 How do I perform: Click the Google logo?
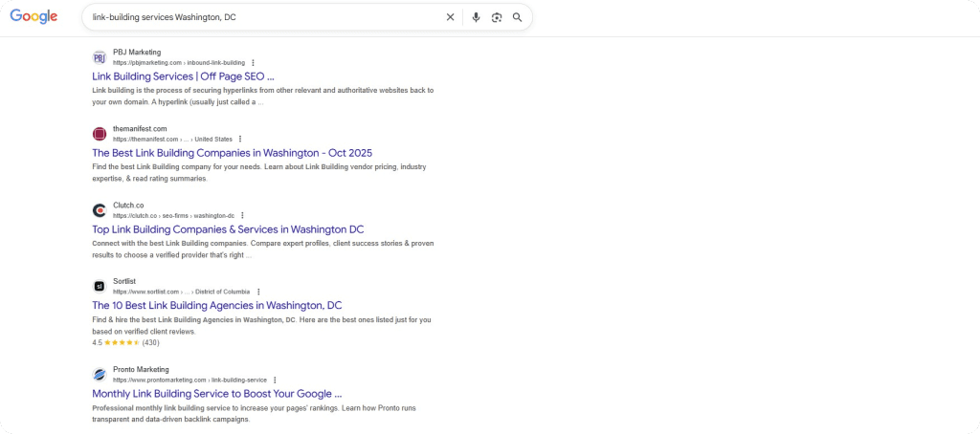33,17
